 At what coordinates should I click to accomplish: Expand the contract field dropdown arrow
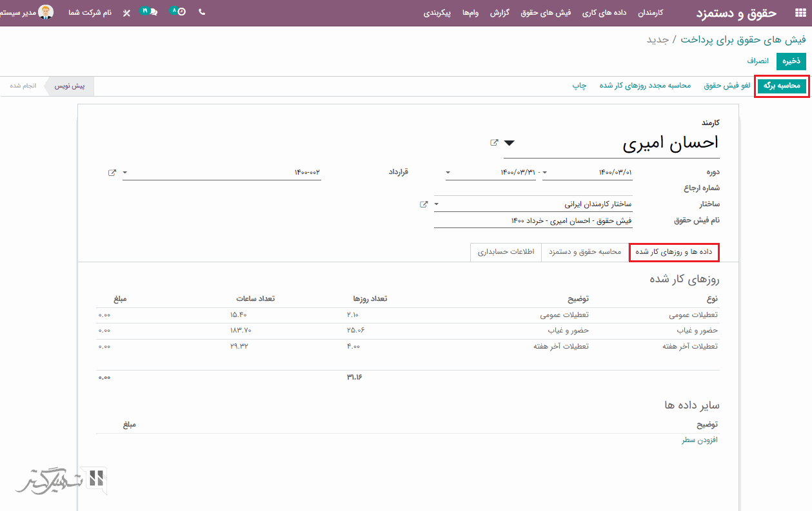[125, 173]
